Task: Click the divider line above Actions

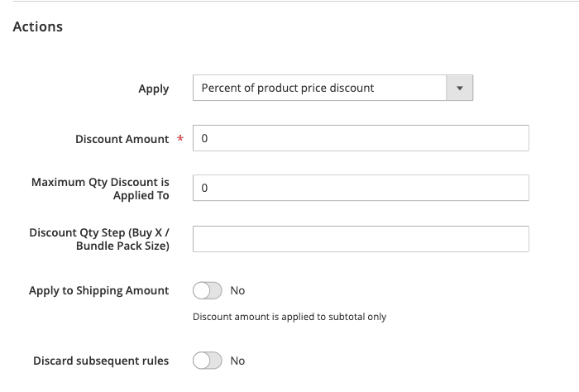Action: pos(289,2)
